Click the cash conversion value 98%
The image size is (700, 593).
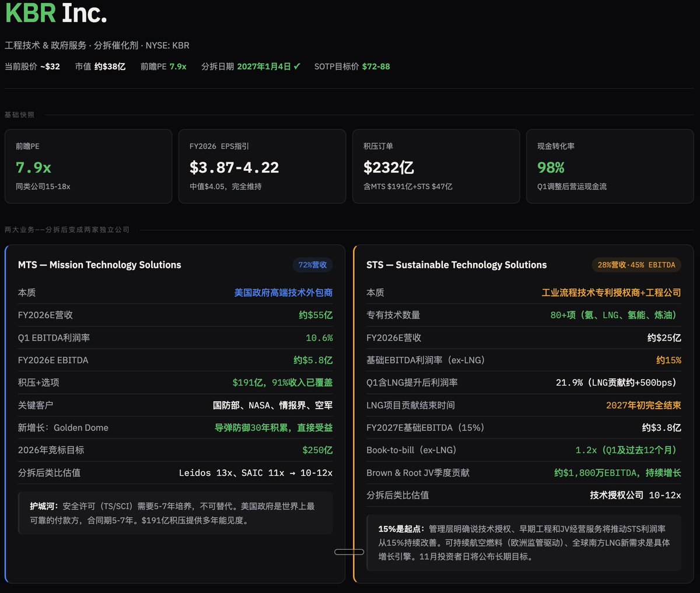coord(551,168)
